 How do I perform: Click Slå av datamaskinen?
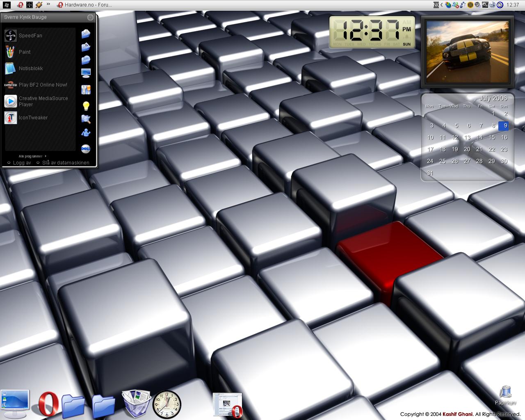coord(63,162)
